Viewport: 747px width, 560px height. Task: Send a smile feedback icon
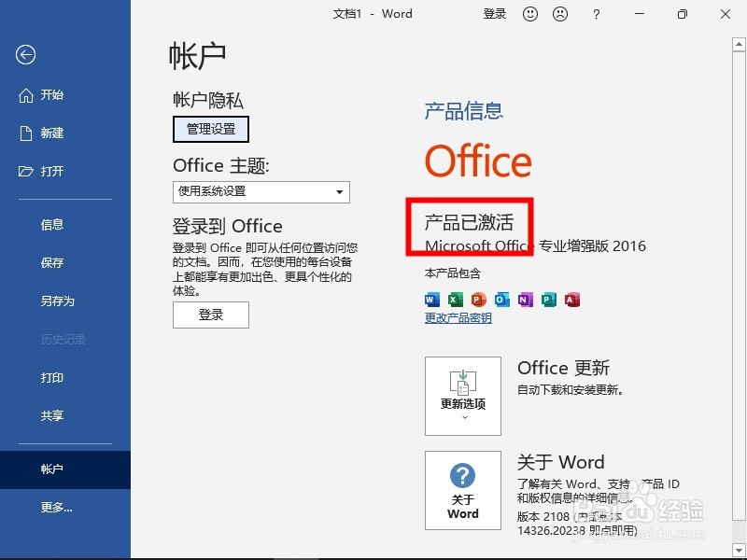[x=530, y=14]
